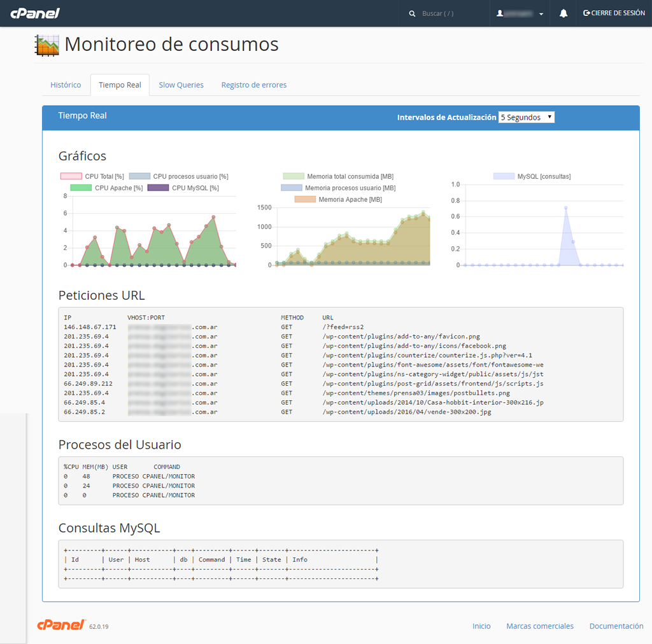Viewport: 652px width, 644px height.
Task: Toggle MySQL consultas legend swatch
Action: click(x=504, y=176)
